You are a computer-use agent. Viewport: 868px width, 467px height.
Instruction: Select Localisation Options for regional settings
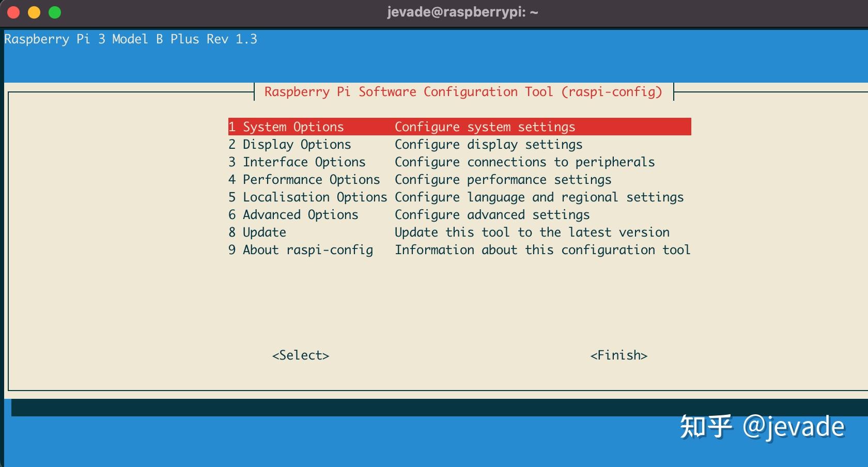click(x=307, y=197)
